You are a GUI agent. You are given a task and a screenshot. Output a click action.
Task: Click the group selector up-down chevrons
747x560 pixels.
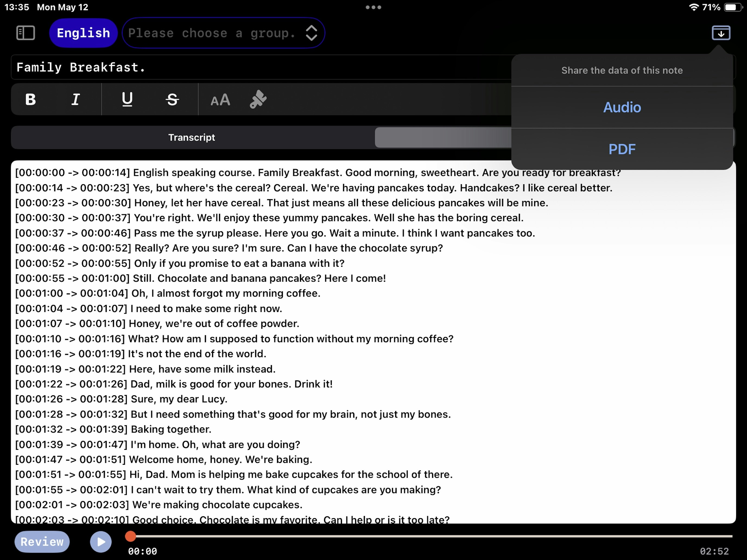point(311,33)
